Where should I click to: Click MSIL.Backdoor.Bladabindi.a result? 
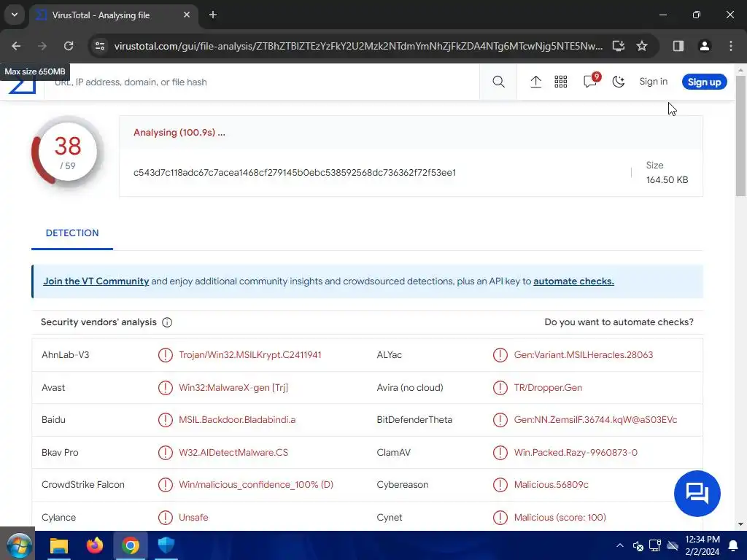point(237,419)
